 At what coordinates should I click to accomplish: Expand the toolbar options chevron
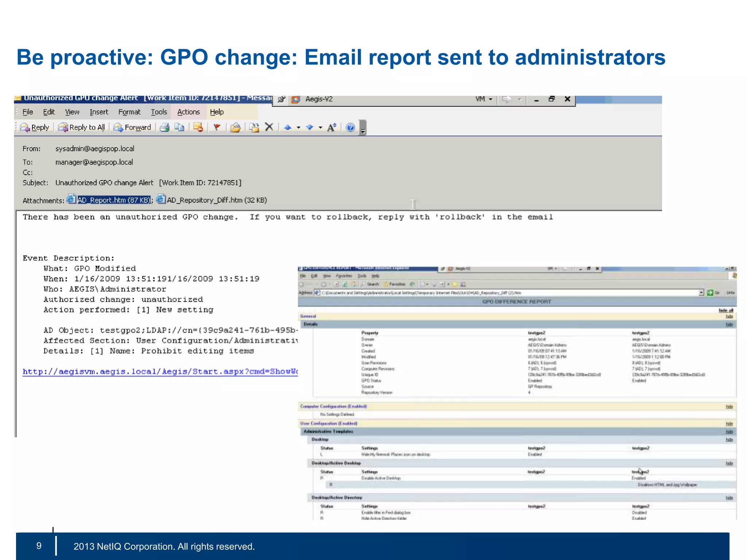(363, 128)
